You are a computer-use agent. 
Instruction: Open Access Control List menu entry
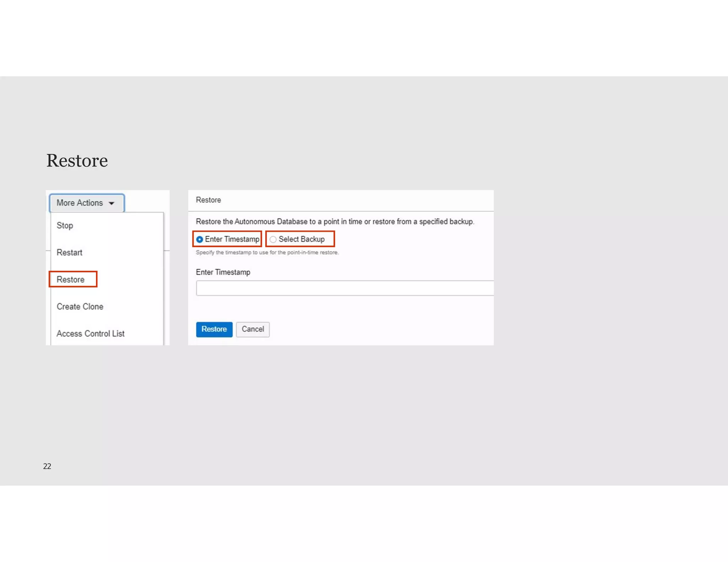tap(90, 334)
